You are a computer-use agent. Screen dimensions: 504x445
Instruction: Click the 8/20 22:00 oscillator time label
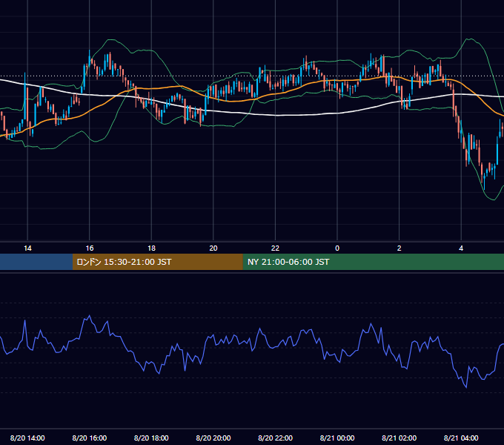point(275,438)
